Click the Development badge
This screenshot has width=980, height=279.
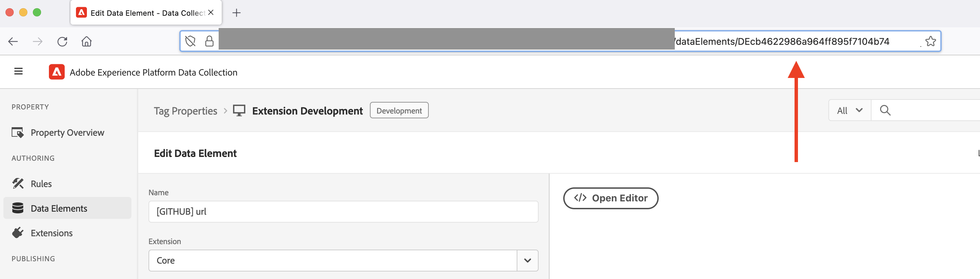pos(399,110)
